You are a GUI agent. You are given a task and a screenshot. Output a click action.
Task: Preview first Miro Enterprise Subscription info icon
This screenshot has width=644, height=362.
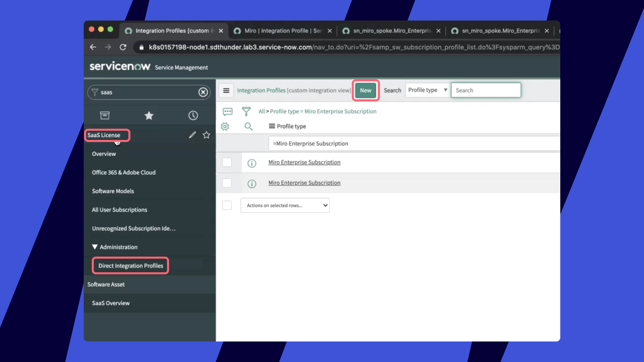click(x=252, y=163)
